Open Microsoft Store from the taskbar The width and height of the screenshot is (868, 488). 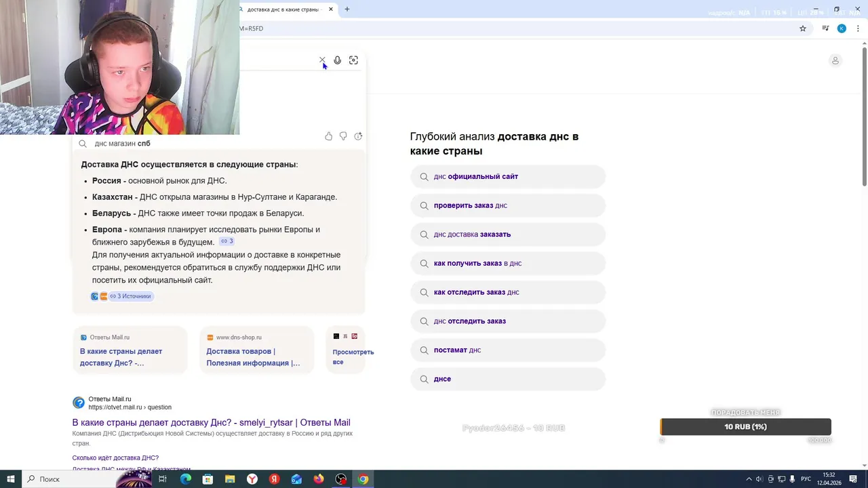[x=208, y=479]
